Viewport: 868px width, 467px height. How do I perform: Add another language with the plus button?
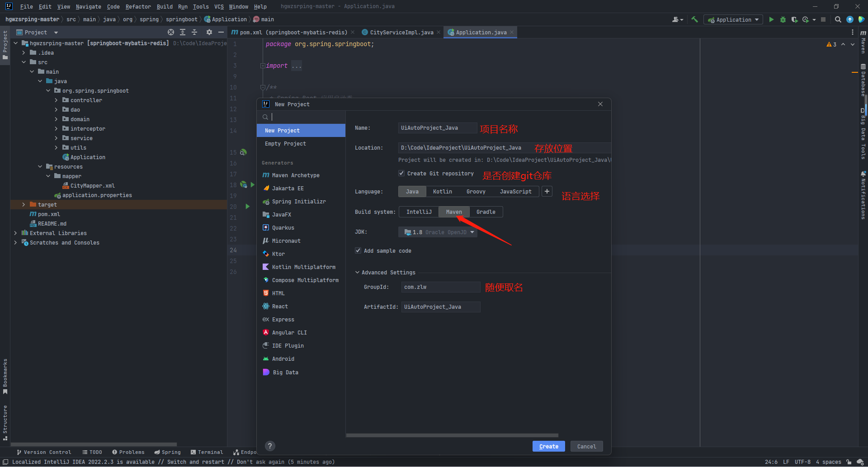[547, 191]
